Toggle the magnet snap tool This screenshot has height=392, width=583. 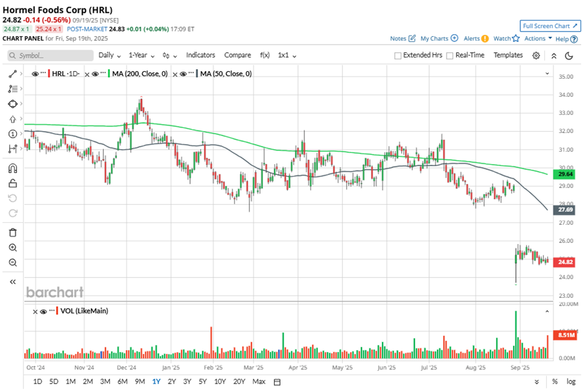(13, 169)
